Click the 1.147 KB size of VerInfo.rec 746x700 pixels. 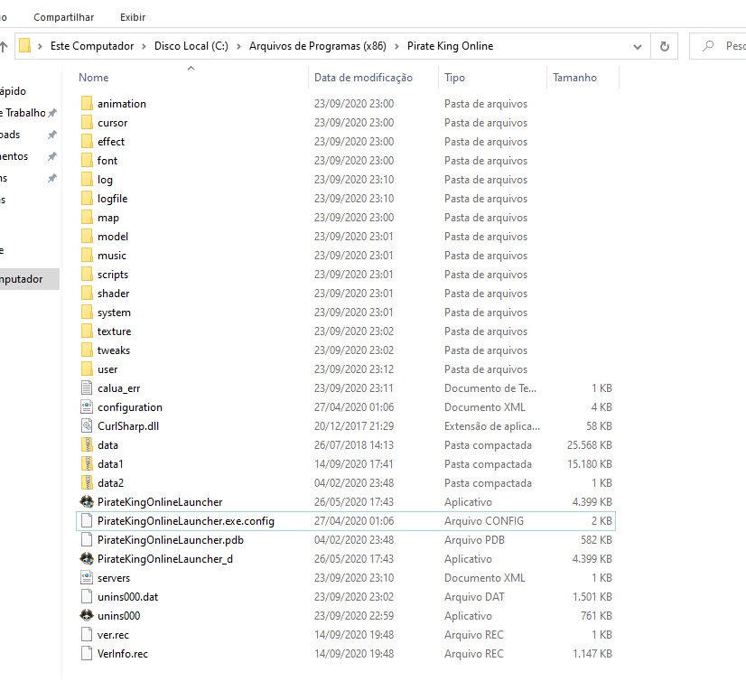[592, 653]
